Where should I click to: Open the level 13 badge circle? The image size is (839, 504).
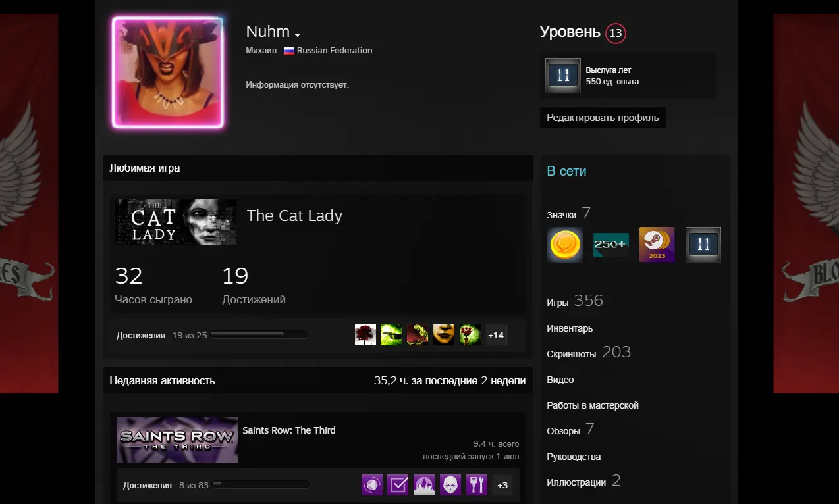[x=616, y=33]
